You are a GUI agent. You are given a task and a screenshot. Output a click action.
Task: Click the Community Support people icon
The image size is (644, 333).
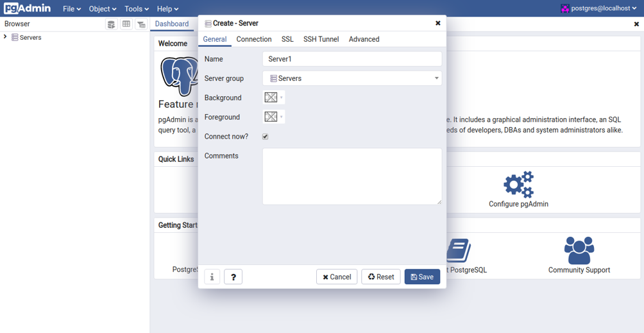[x=579, y=250]
